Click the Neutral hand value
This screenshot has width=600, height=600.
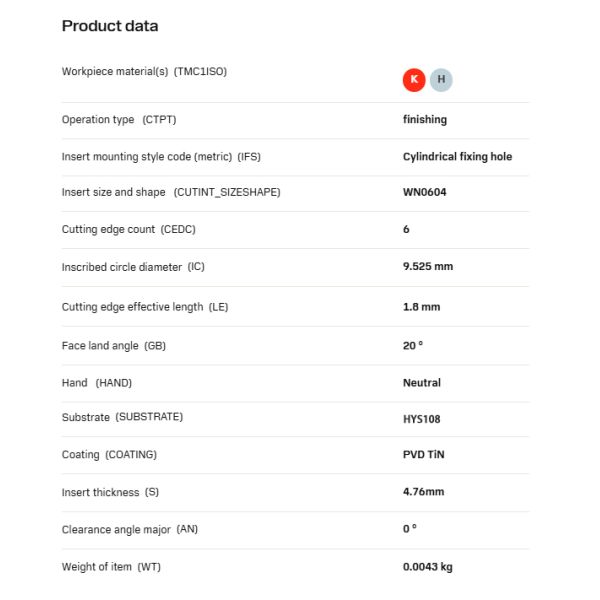(x=422, y=383)
